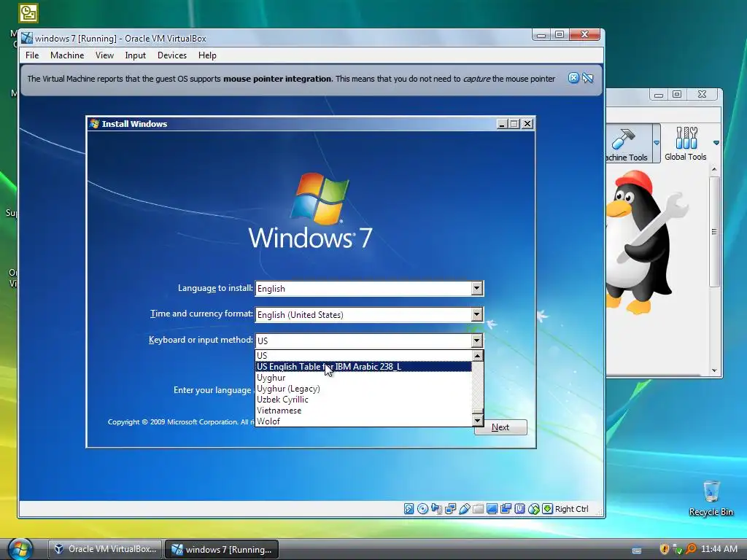Click the keyboard capture arrow icon
The height and width of the screenshot is (560, 747).
pos(547,508)
